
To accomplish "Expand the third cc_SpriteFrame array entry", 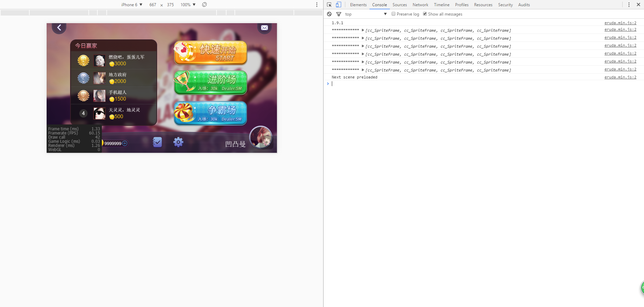I will [363, 46].
